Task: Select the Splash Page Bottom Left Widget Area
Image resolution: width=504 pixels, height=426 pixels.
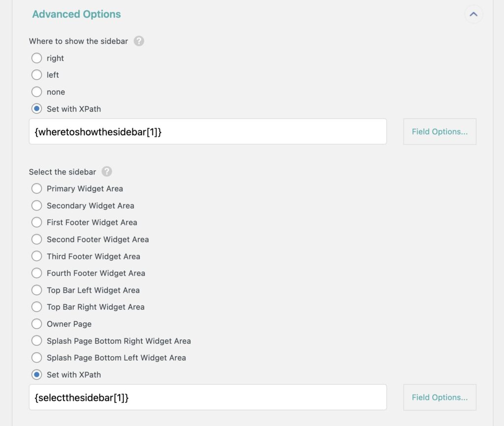Action: point(36,358)
